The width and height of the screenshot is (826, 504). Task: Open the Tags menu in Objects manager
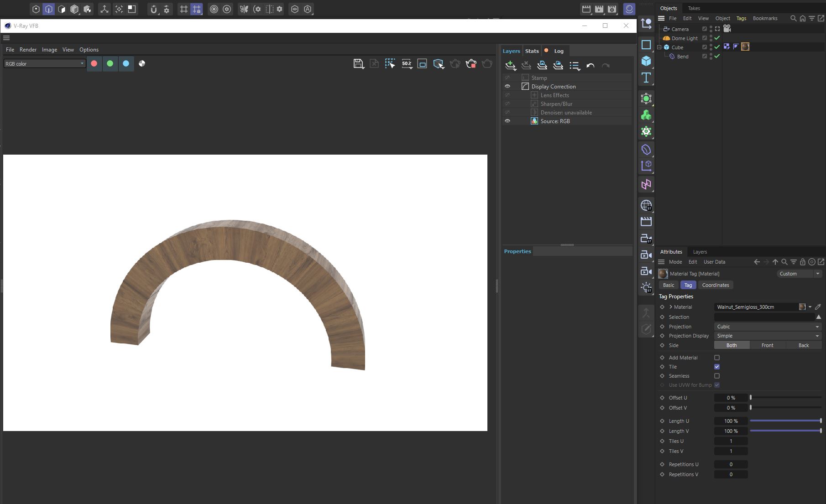pos(741,18)
